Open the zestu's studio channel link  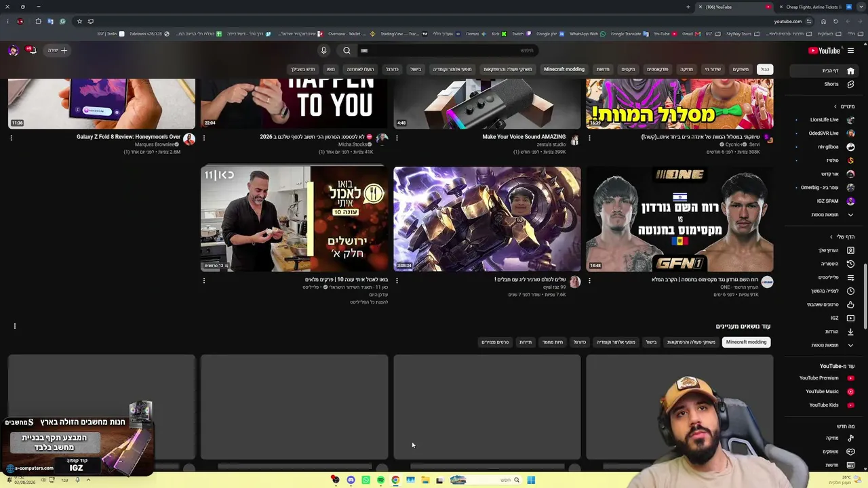point(549,144)
